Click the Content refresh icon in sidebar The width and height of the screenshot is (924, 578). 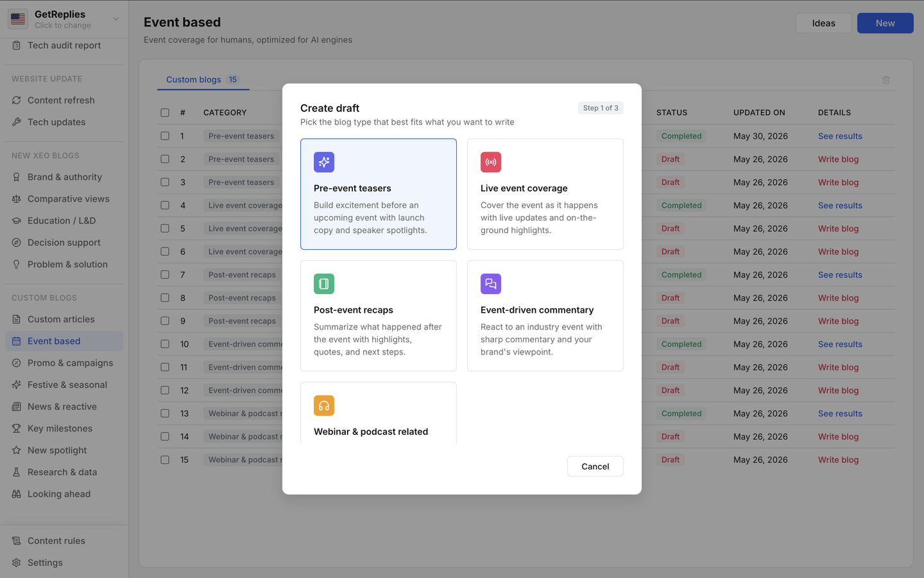click(17, 100)
